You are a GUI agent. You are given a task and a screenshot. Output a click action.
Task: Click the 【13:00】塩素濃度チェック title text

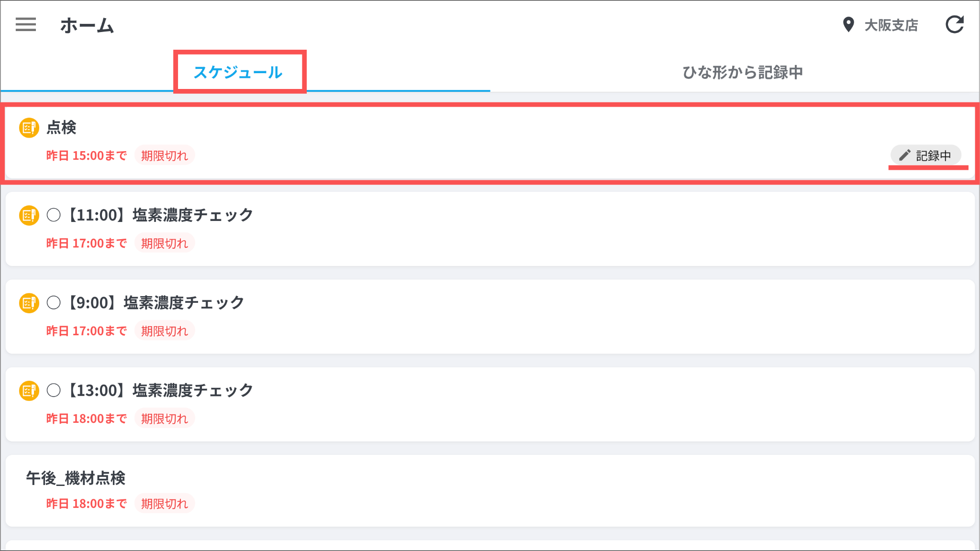tap(160, 391)
